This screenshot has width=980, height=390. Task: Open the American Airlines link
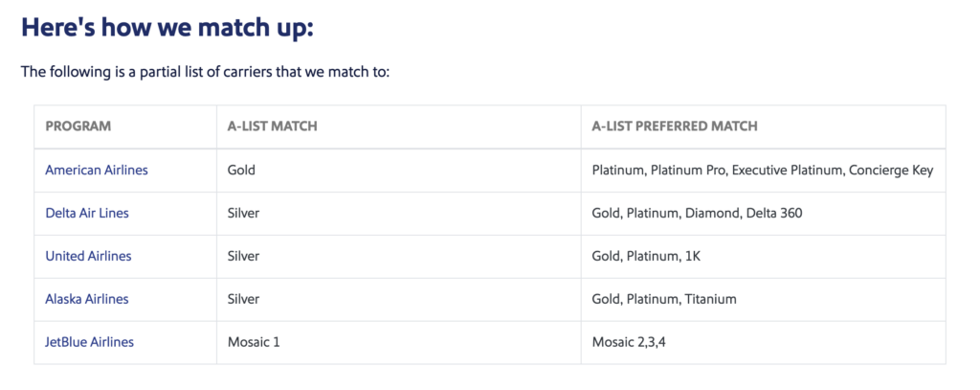97,171
